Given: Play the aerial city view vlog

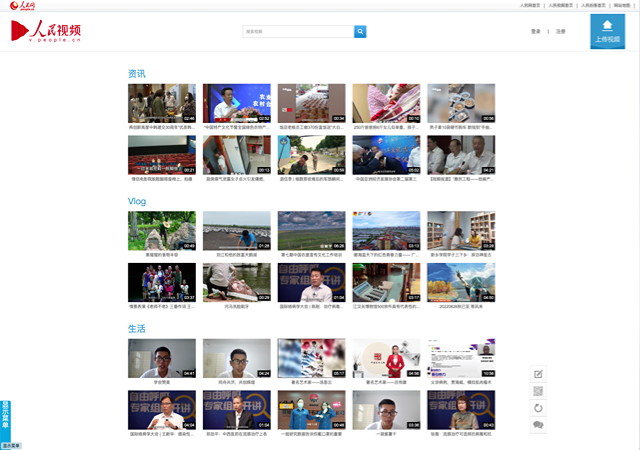Looking at the screenshot, I should [386, 231].
